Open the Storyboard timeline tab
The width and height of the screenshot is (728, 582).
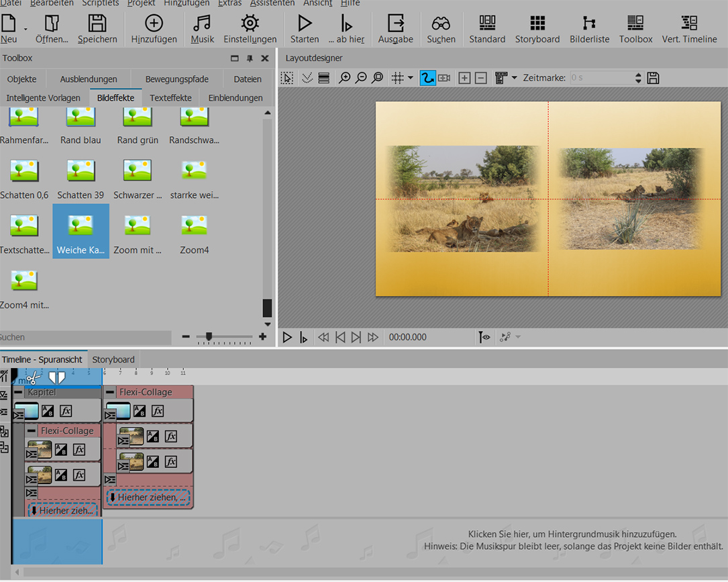pyautogui.click(x=113, y=359)
